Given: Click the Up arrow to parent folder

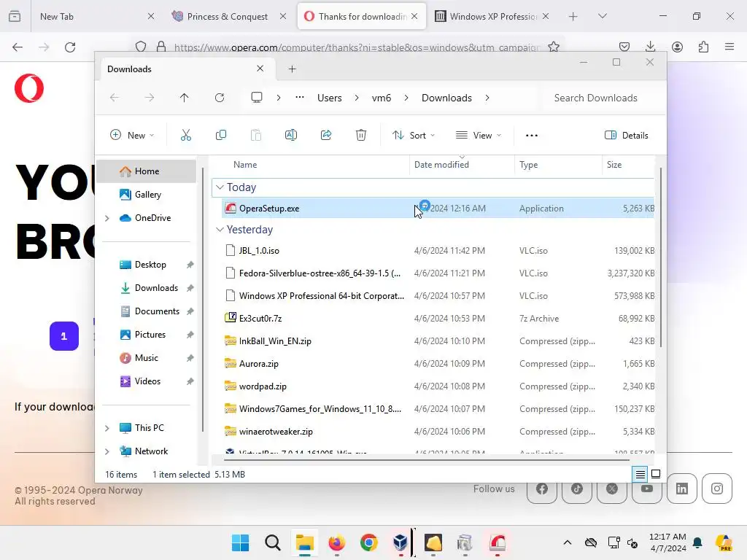Looking at the screenshot, I should coord(185,98).
